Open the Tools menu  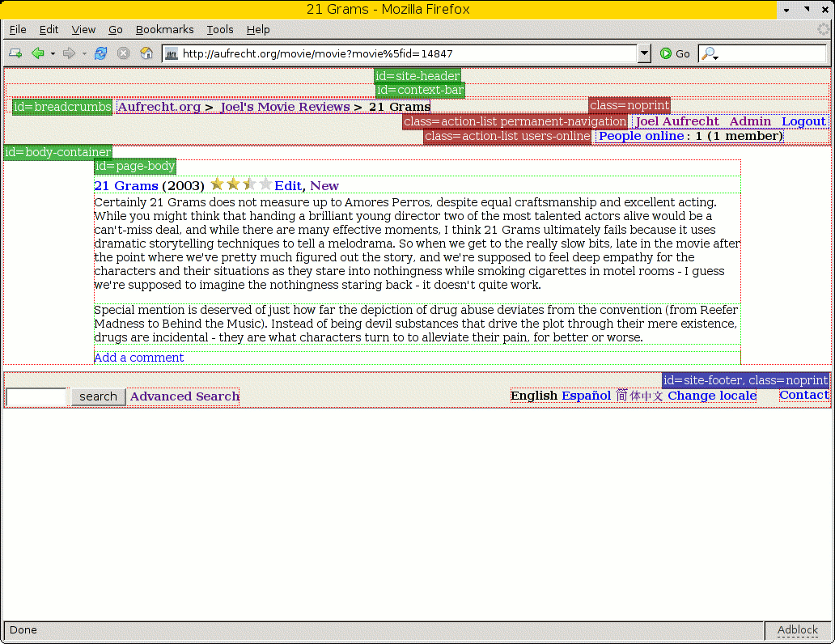pyautogui.click(x=219, y=29)
